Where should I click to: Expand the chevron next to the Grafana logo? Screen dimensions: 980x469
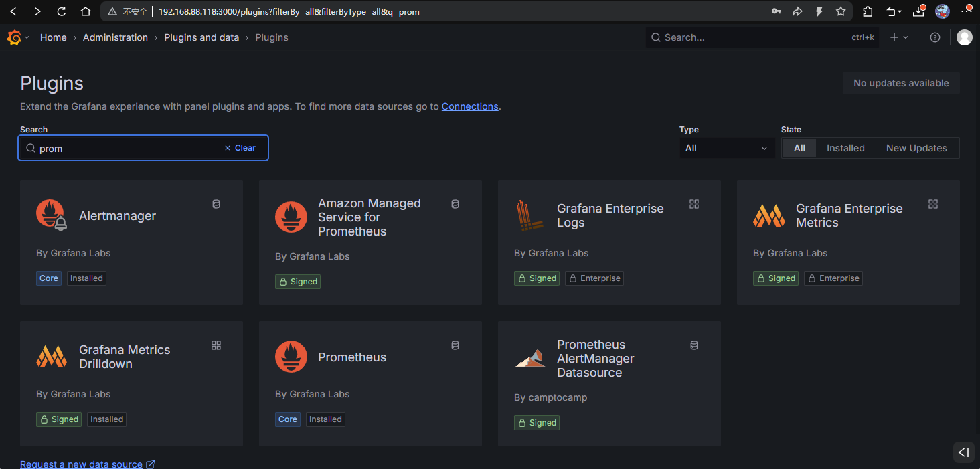coord(27,38)
